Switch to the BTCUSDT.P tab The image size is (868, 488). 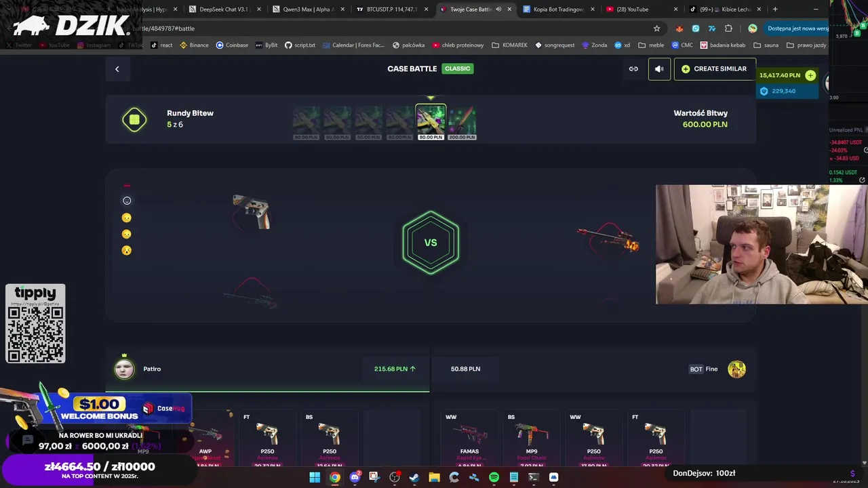[391, 9]
